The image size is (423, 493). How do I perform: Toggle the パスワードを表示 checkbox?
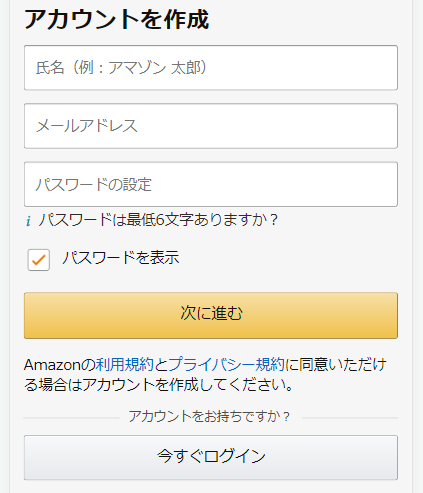click(x=39, y=260)
